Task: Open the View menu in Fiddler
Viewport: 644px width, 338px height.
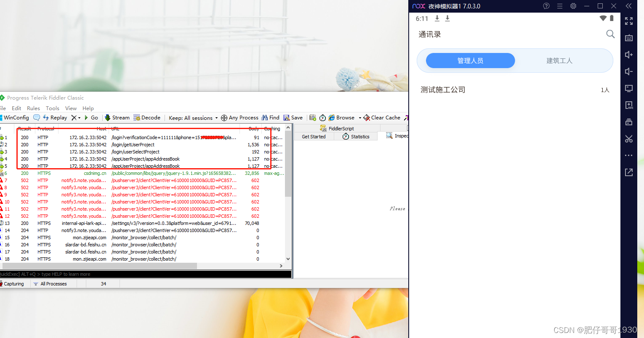Action: tap(71, 108)
